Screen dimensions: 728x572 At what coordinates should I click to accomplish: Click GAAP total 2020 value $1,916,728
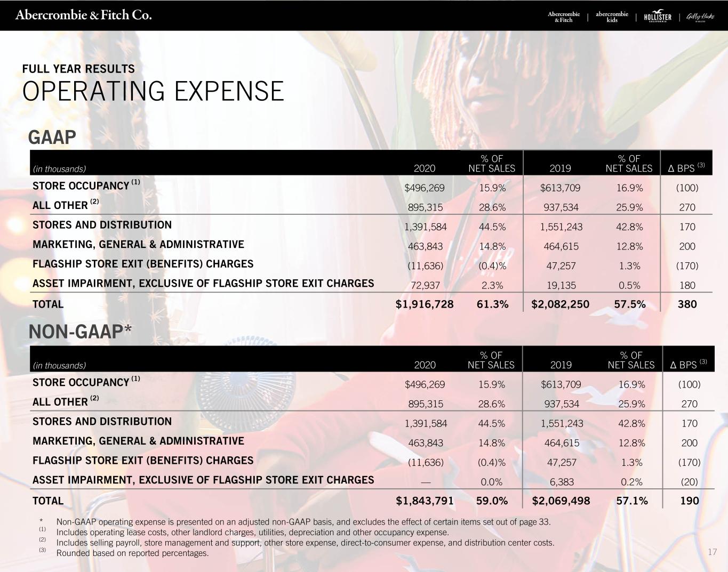click(425, 304)
